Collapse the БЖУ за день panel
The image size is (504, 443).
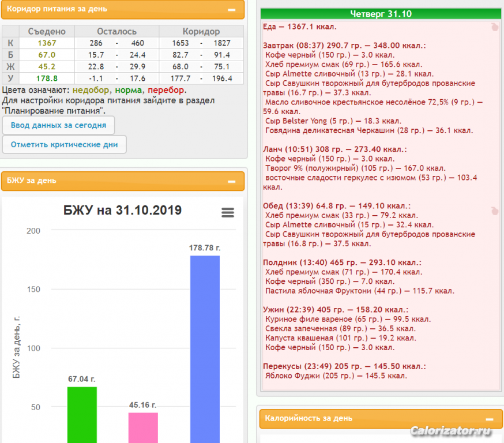(231, 182)
